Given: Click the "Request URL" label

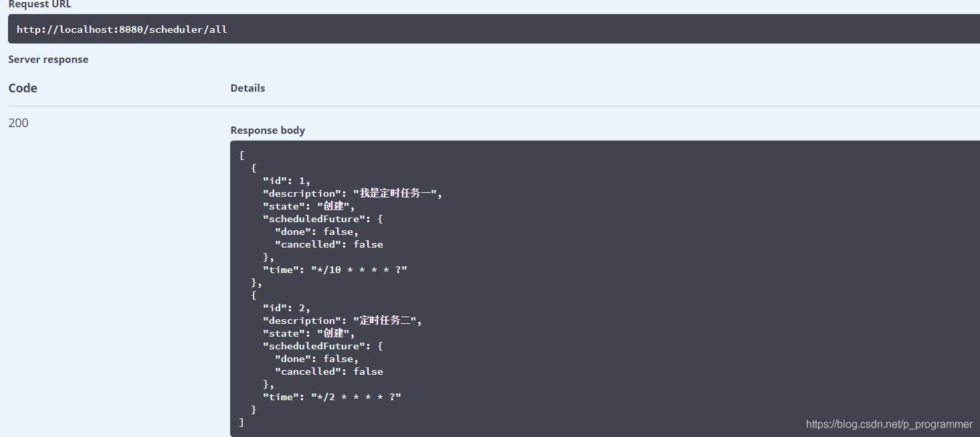Looking at the screenshot, I should pyautogui.click(x=39, y=4).
